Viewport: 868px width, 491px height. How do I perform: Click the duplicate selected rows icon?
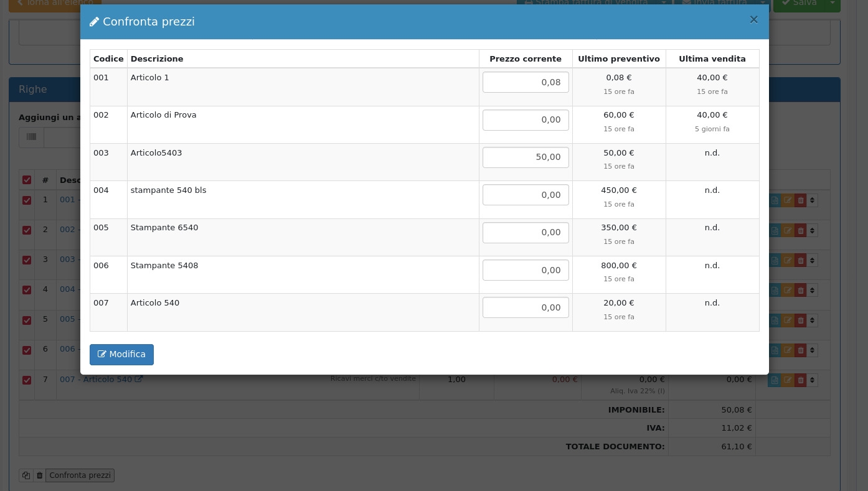[x=26, y=475]
